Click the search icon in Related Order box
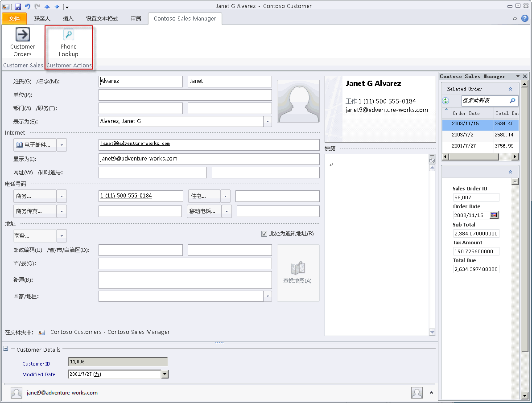Image resolution: width=532 pixels, height=403 pixels. click(x=512, y=101)
